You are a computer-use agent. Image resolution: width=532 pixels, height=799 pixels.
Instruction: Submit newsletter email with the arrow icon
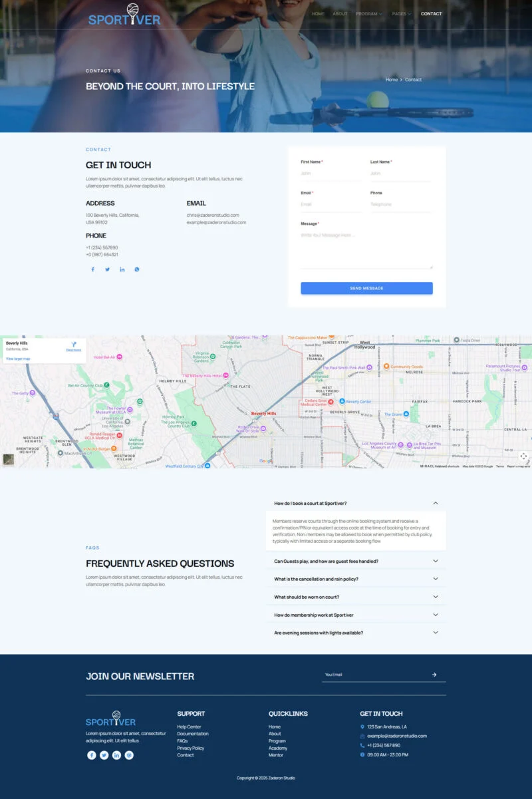[434, 675]
